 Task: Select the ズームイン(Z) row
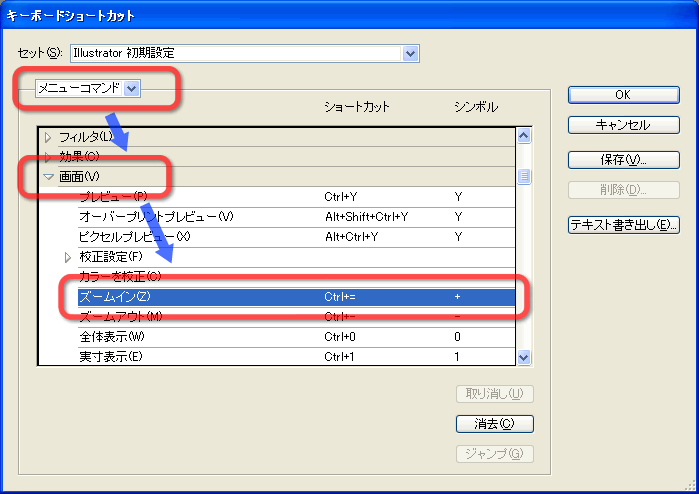coord(296,297)
